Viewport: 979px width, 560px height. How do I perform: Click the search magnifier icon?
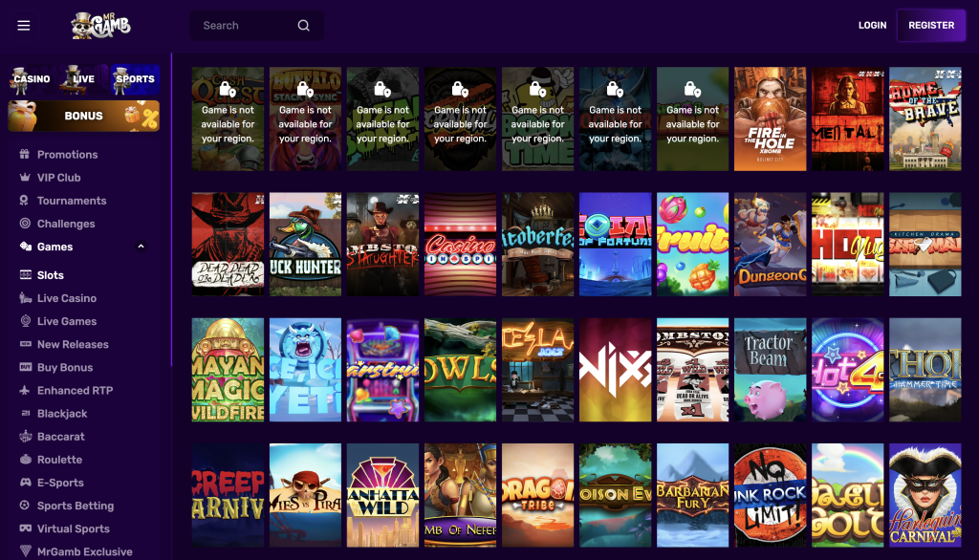[304, 26]
